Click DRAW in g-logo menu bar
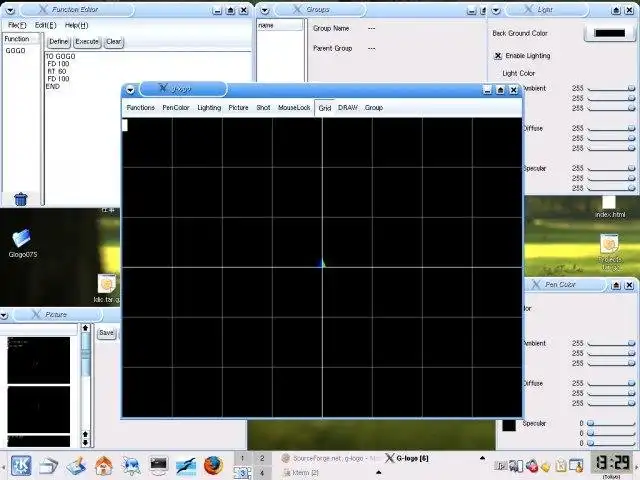This screenshot has width=640, height=480. pyautogui.click(x=348, y=108)
